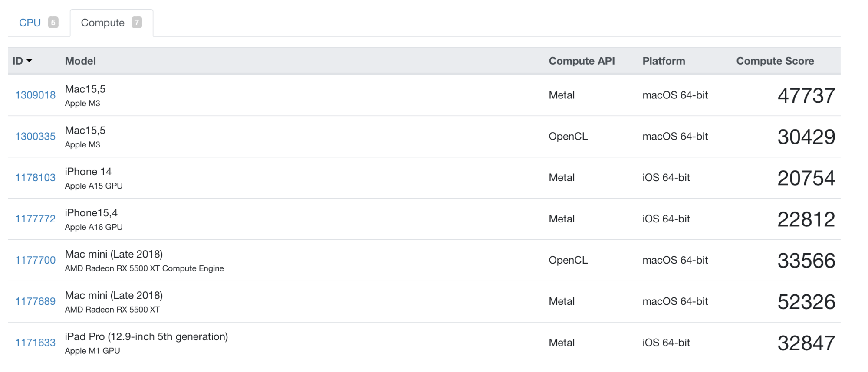Open result 1309018 link
This screenshot has height=372, width=868.
pos(35,95)
